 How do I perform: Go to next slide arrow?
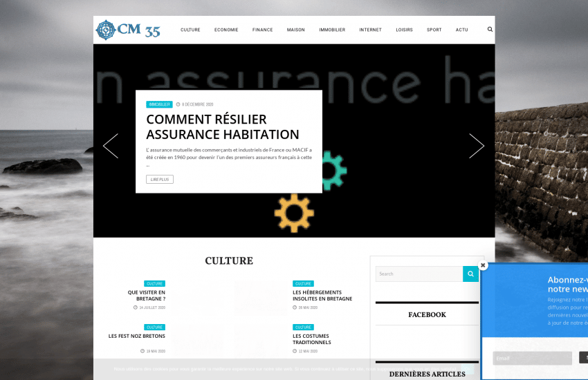pyautogui.click(x=477, y=146)
